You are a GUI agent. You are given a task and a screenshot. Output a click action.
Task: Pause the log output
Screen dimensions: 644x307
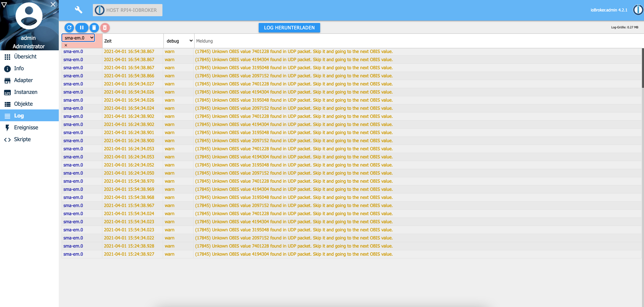[82, 28]
